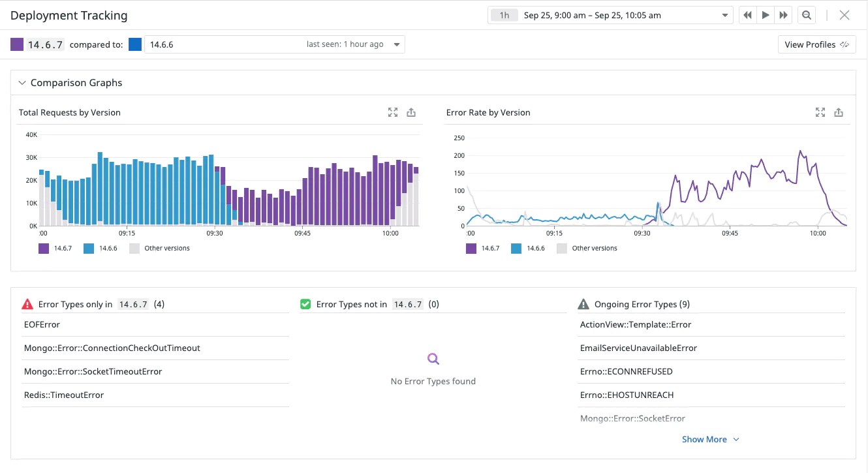This screenshot has height=473, width=868.
Task: Export the Error Rate by Version chart
Action: tap(839, 112)
